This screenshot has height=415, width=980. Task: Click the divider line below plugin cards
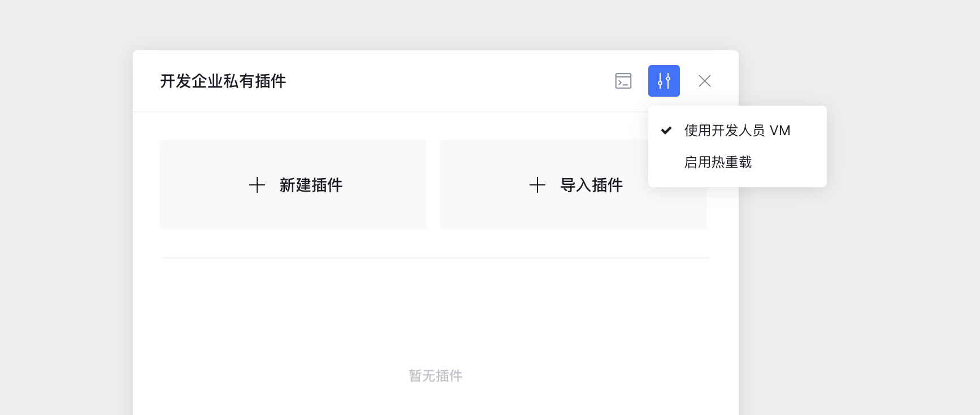click(x=435, y=258)
